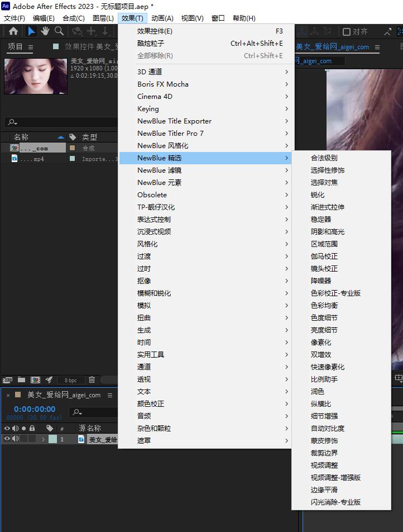Open the 动画(A) menu
Viewport: 403px width, 532px height.
point(162,18)
